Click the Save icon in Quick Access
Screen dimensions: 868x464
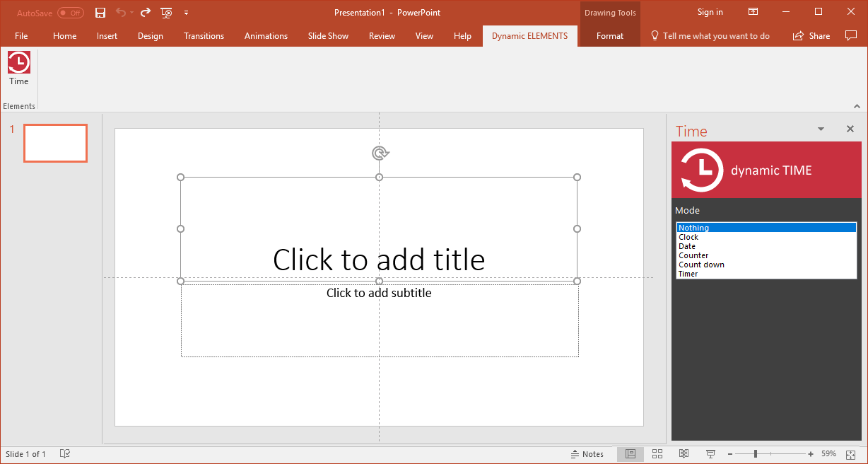click(100, 13)
